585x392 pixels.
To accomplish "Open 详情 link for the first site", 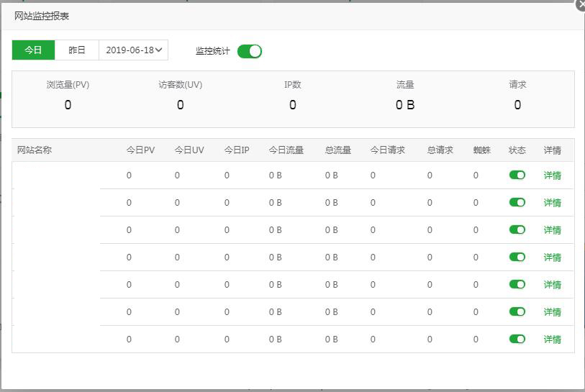I will pyautogui.click(x=552, y=176).
